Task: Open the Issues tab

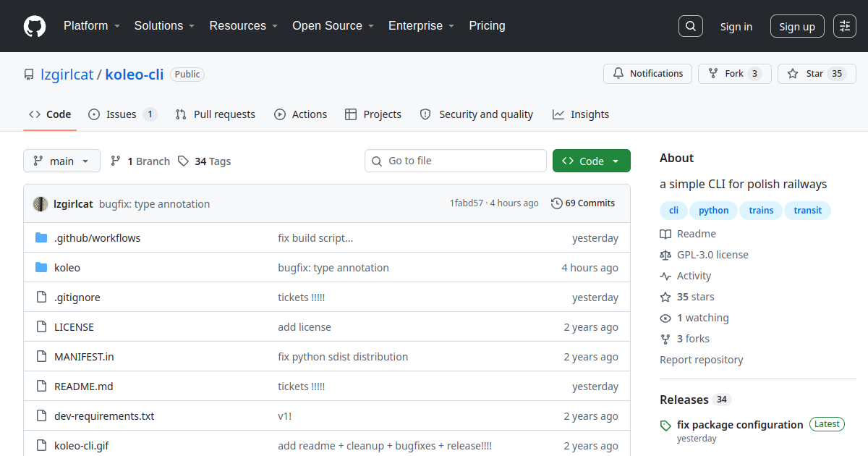Action: [122, 114]
